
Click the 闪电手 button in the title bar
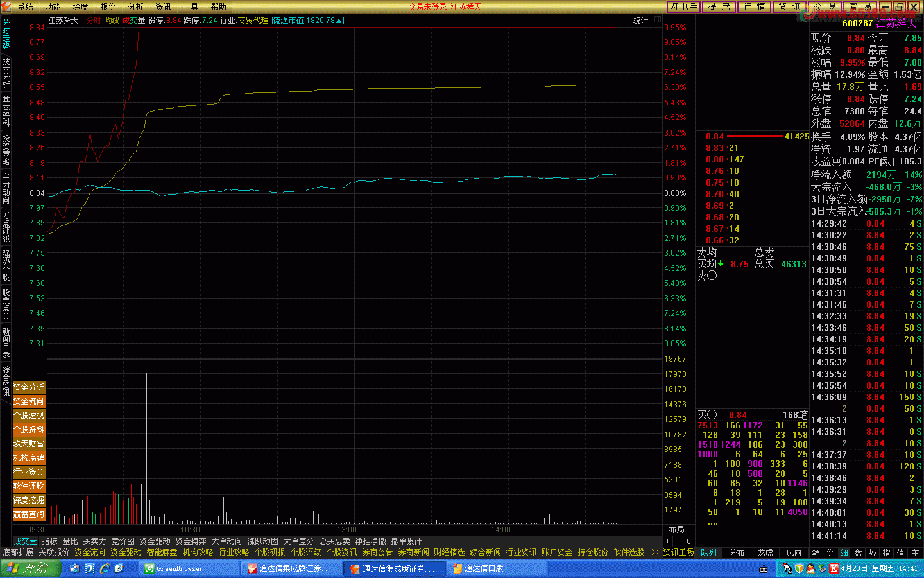click(x=684, y=6)
